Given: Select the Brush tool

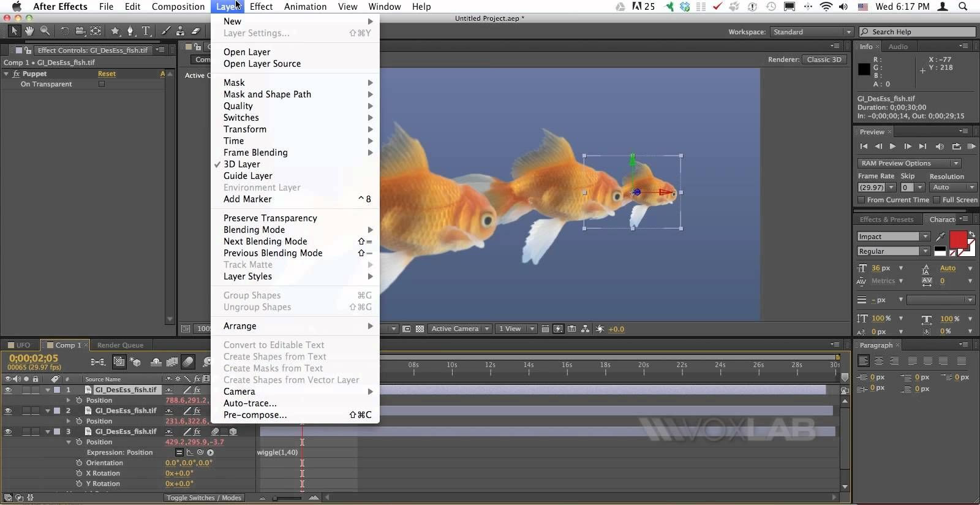Looking at the screenshot, I should [165, 31].
